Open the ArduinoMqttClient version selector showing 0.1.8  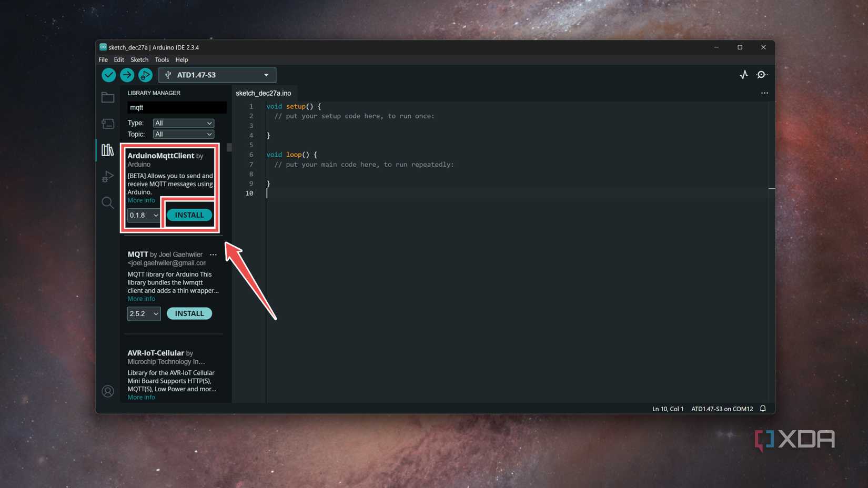click(143, 215)
